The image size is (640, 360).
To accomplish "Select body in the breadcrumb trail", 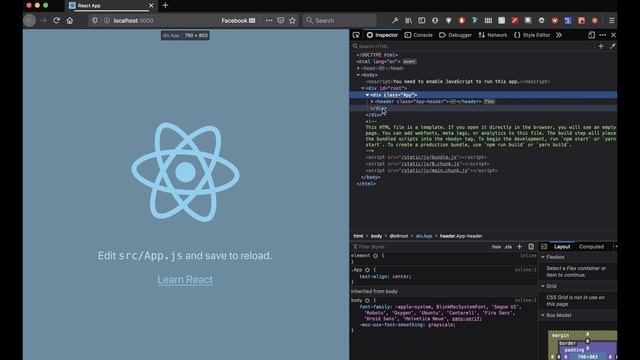I will [x=376, y=236].
